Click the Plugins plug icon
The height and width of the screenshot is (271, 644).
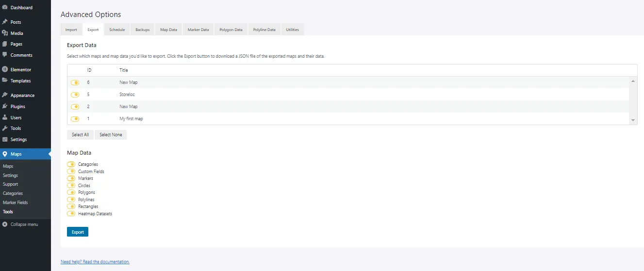pyautogui.click(x=5, y=107)
